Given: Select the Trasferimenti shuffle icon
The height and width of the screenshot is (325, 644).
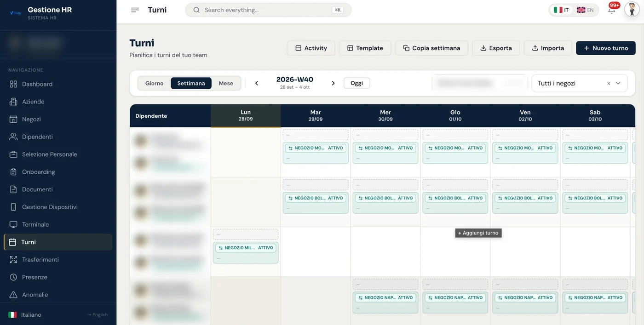Looking at the screenshot, I should click(13, 260).
